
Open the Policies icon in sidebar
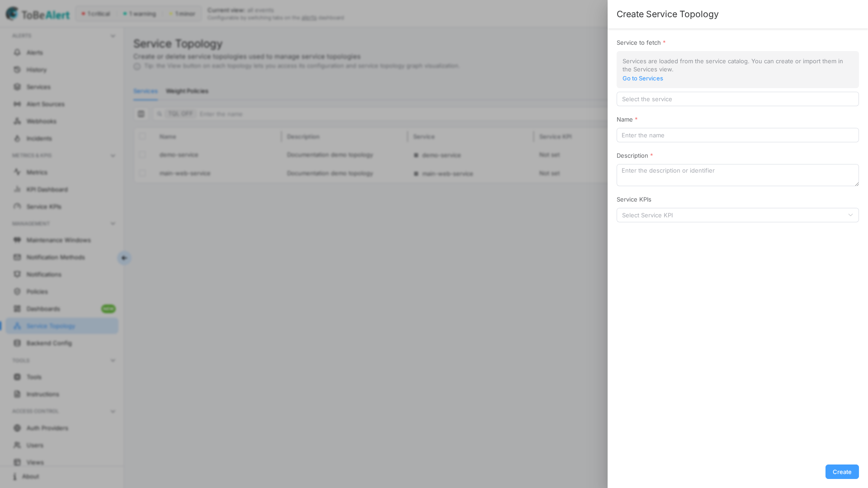point(17,291)
